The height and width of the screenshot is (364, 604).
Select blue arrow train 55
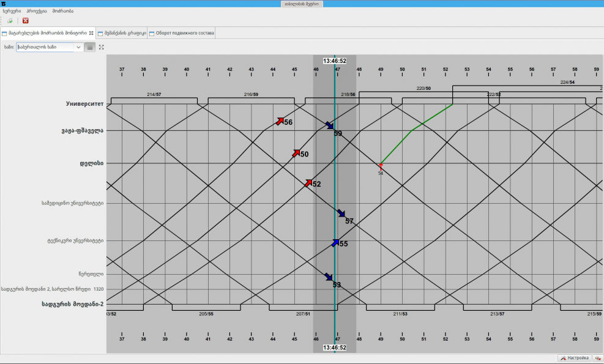[x=335, y=243]
